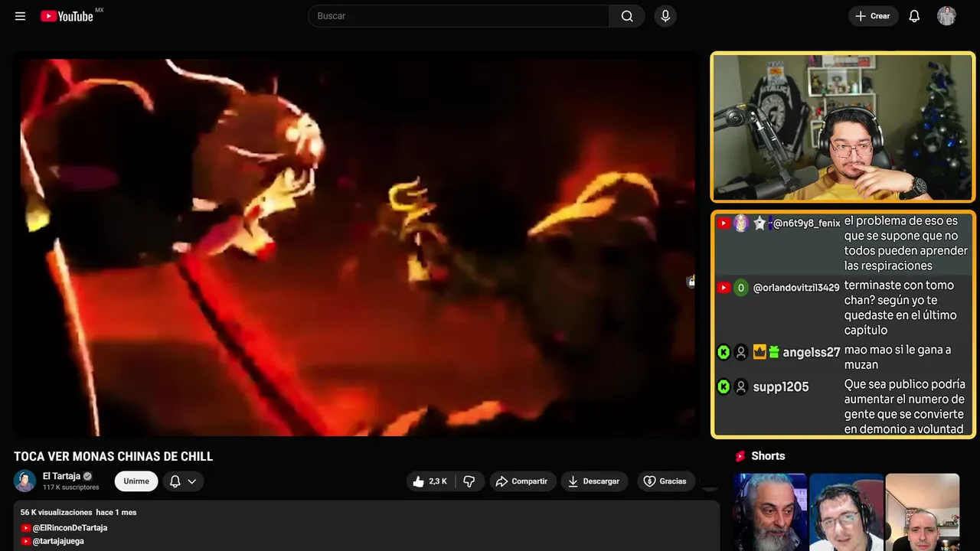Image resolution: width=980 pixels, height=551 pixels.
Task: Open the third Shorts thumbnail
Action: [923, 512]
